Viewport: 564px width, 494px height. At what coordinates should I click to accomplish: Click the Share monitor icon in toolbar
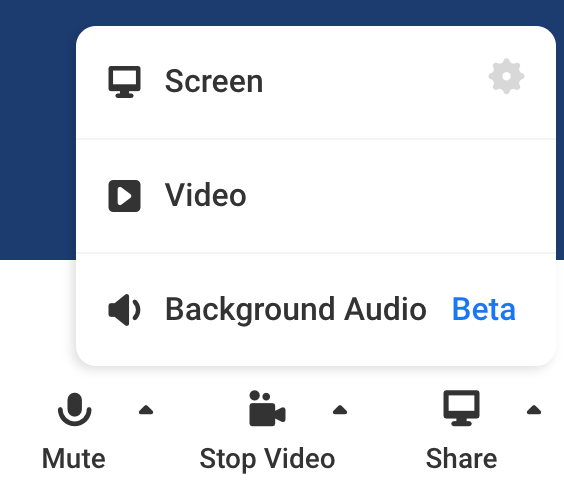[x=461, y=408]
